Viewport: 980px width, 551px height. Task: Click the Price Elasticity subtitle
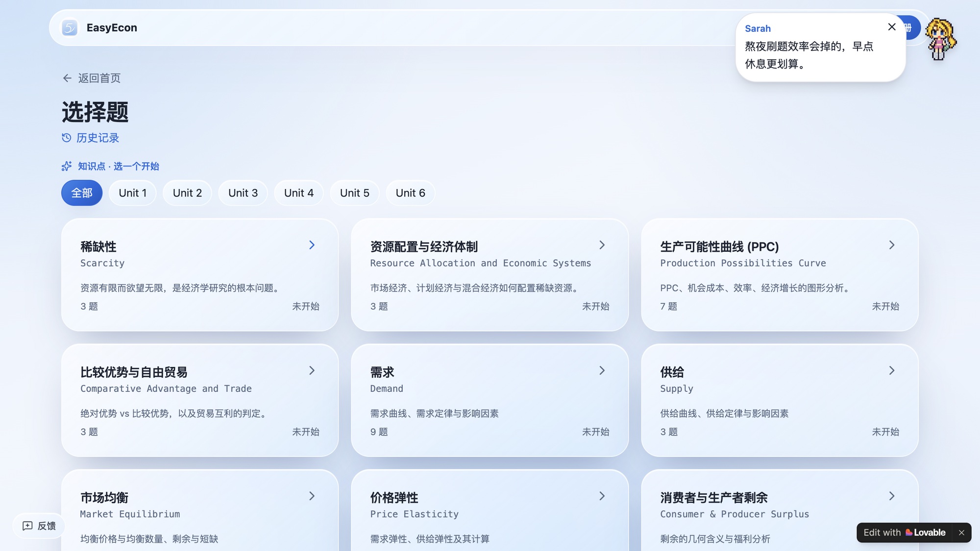(x=414, y=514)
